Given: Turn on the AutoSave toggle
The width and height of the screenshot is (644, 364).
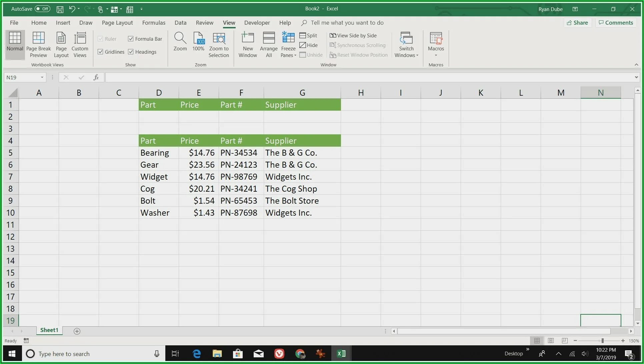Looking at the screenshot, I should click(42, 9).
